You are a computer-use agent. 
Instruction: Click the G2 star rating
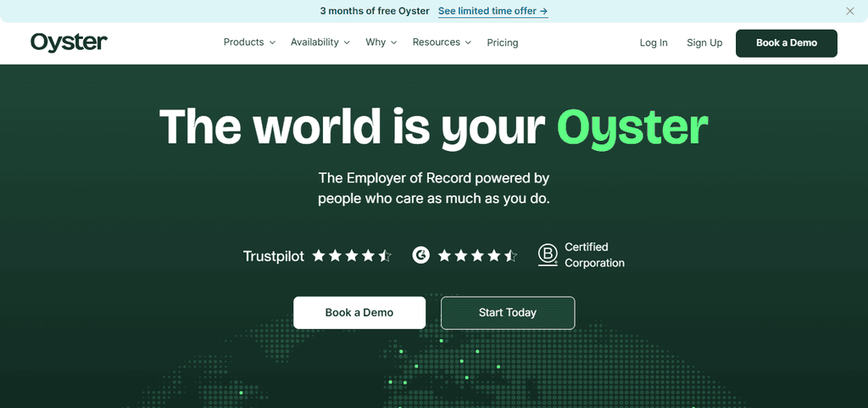click(x=478, y=256)
